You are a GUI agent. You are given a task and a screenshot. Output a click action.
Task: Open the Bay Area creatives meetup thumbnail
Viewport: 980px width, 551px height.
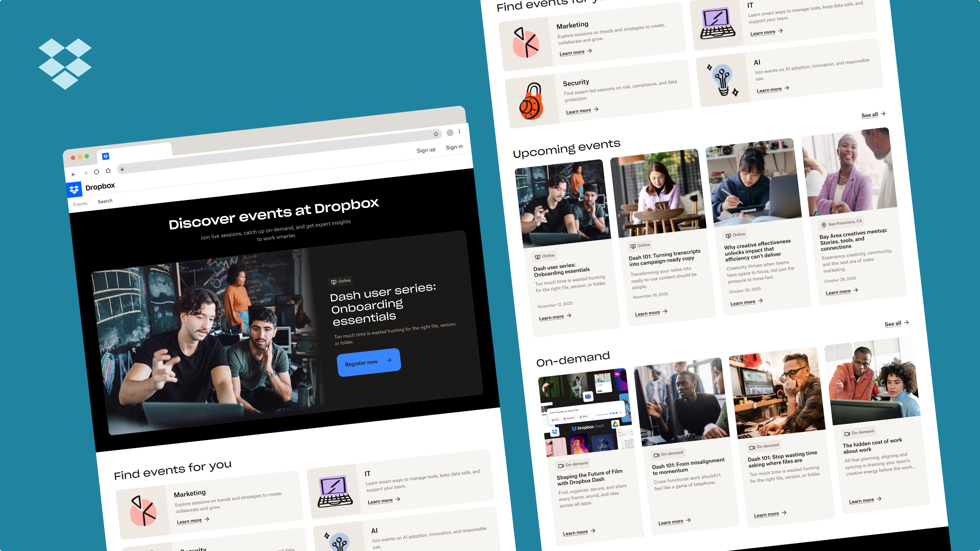(849, 172)
